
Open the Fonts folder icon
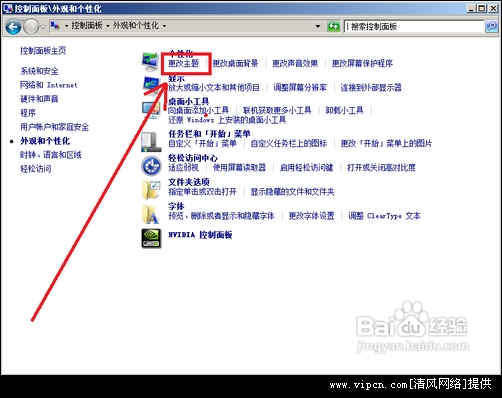150,214
